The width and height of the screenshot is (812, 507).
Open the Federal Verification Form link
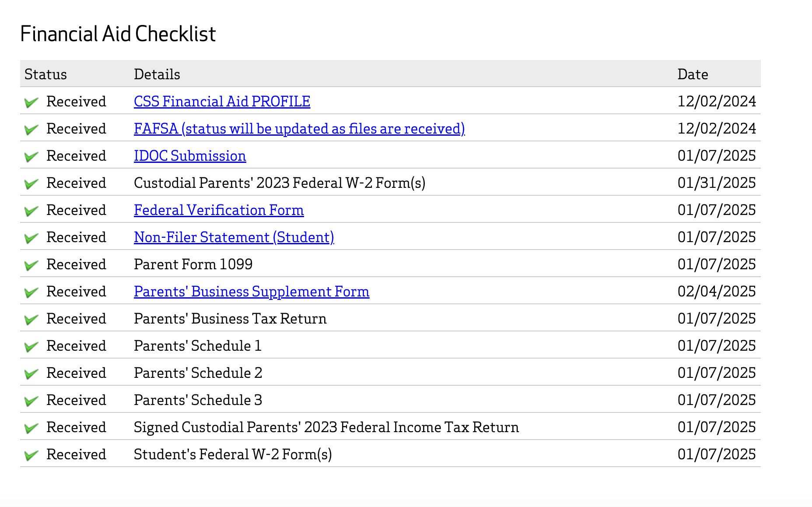tap(219, 210)
